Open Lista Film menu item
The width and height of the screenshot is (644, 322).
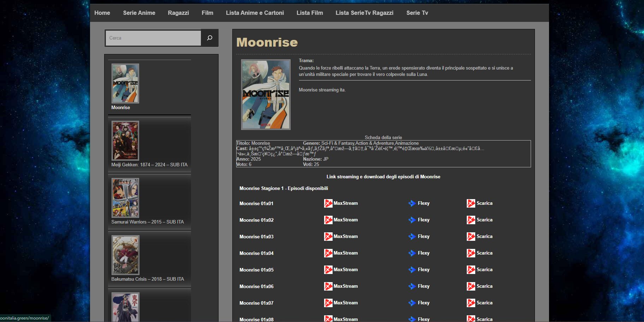click(x=310, y=13)
